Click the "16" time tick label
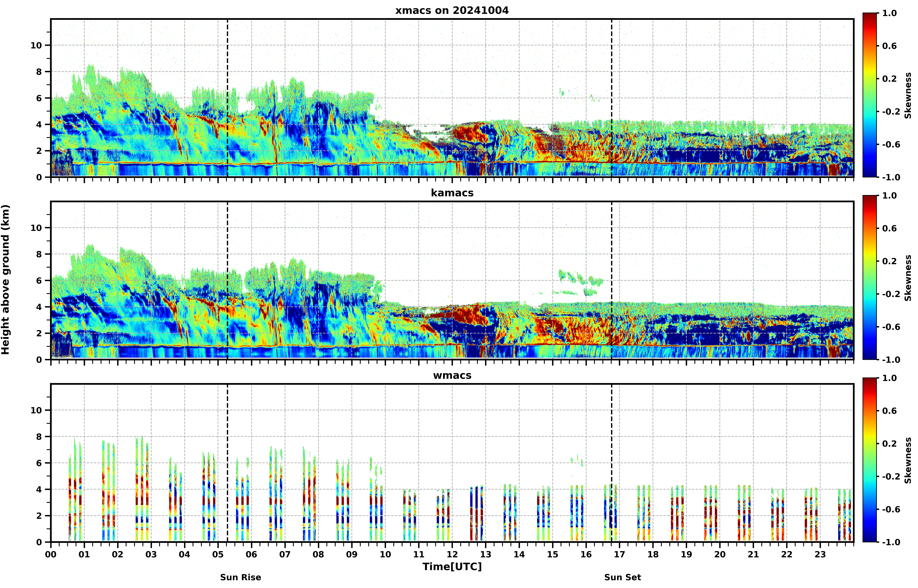 point(586,554)
